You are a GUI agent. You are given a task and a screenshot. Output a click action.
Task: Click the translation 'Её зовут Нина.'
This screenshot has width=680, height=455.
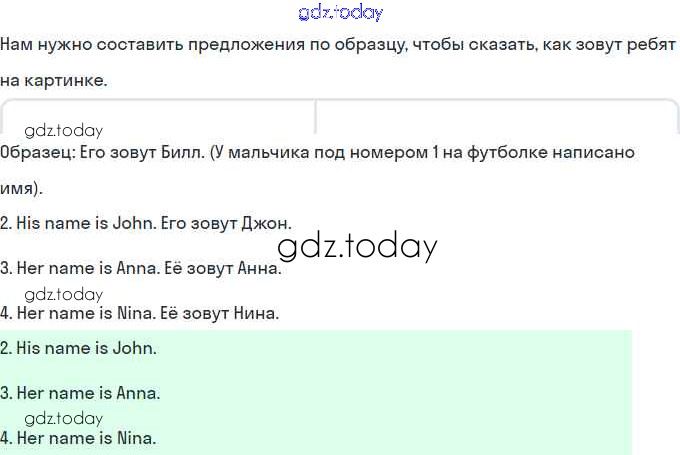[x=219, y=313]
